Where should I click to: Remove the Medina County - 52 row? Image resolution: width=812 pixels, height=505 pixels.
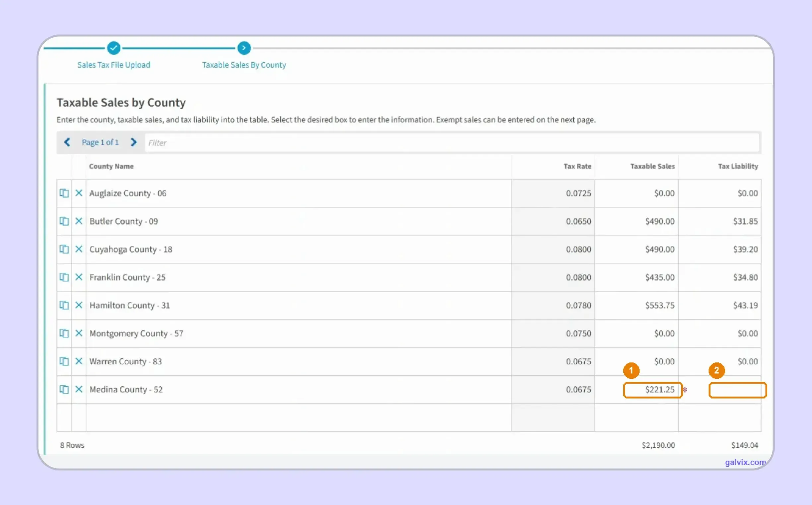click(79, 390)
